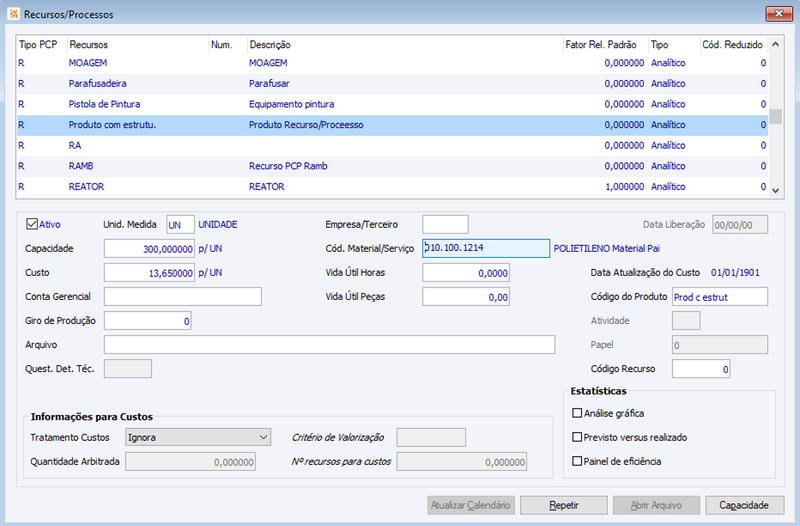Click the Capacidade input field
800x526 pixels.
click(x=149, y=248)
